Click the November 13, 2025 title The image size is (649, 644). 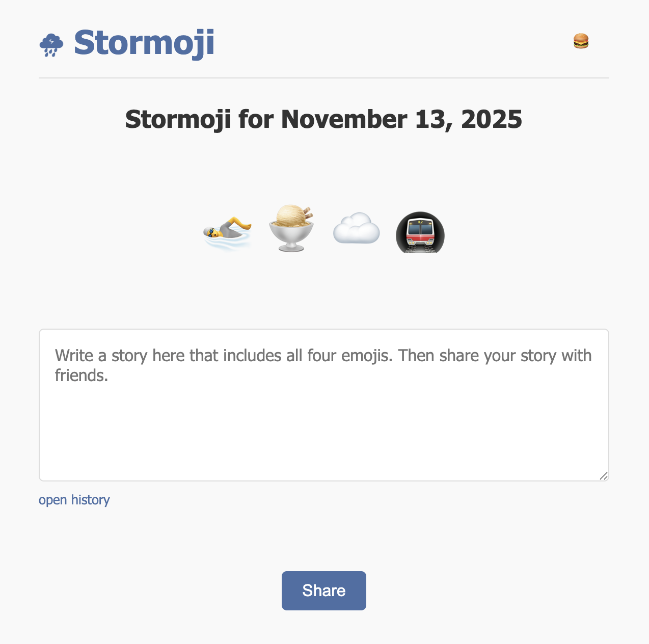click(x=323, y=119)
